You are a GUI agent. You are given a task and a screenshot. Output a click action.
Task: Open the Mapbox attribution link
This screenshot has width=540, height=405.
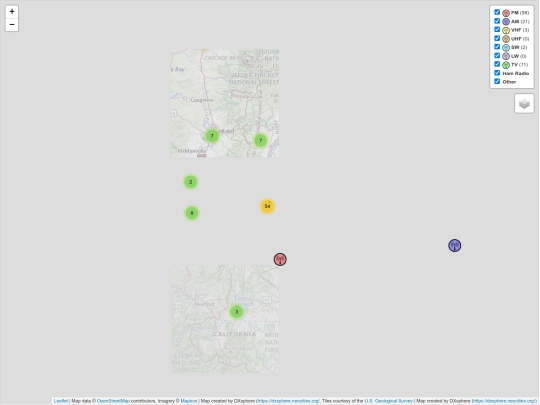coord(189,401)
